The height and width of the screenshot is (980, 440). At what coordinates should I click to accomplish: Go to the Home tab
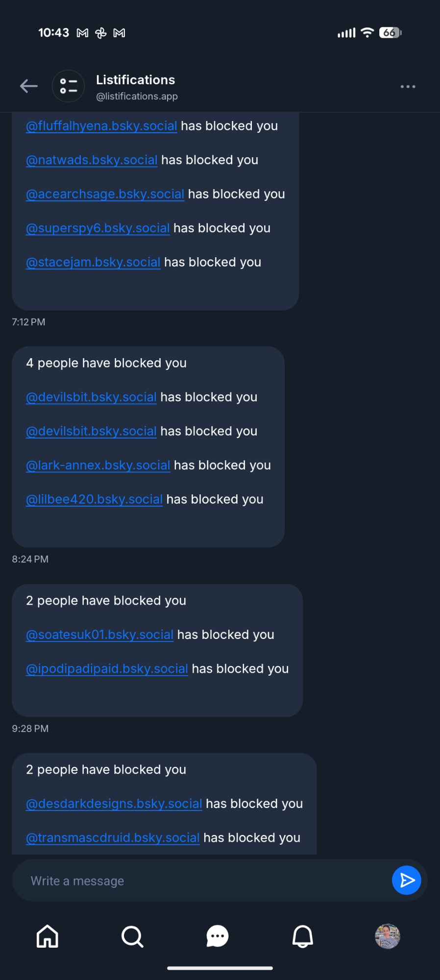pyautogui.click(x=48, y=936)
